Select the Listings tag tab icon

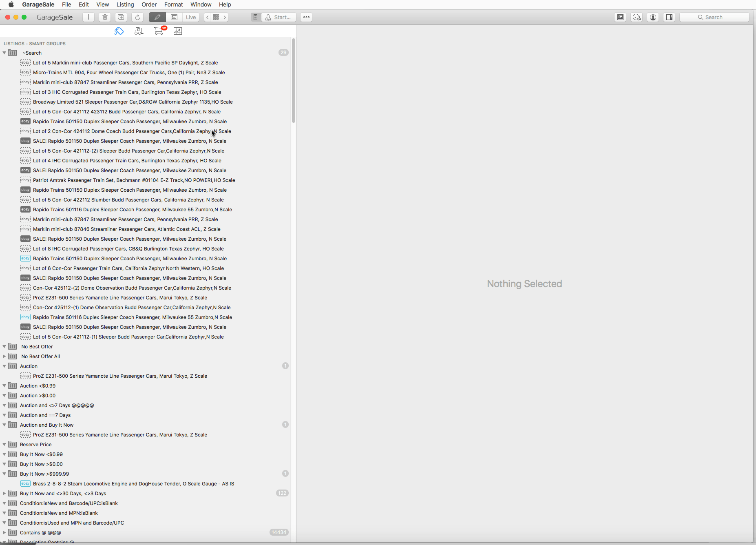[119, 31]
